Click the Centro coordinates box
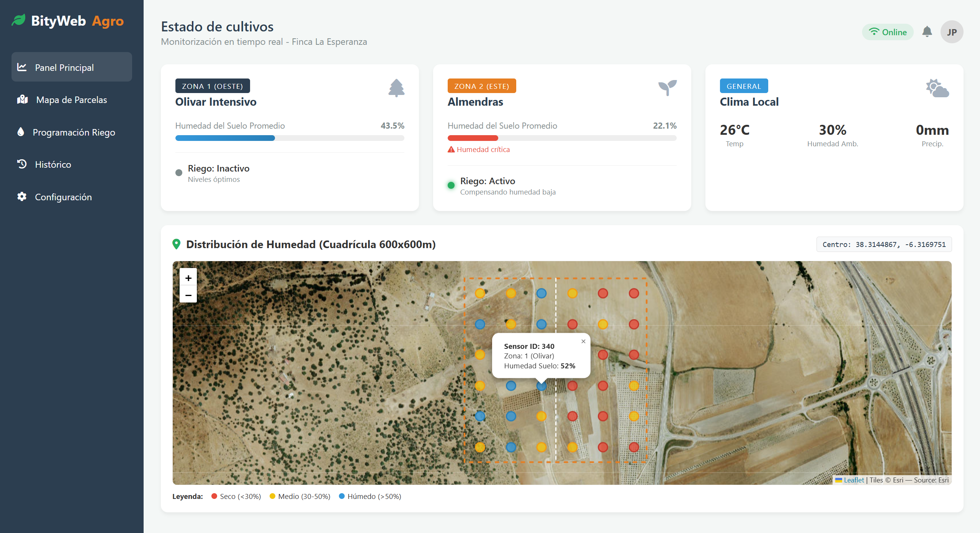Image resolution: width=980 pixels, height=533 pixels. pos(883,245)
